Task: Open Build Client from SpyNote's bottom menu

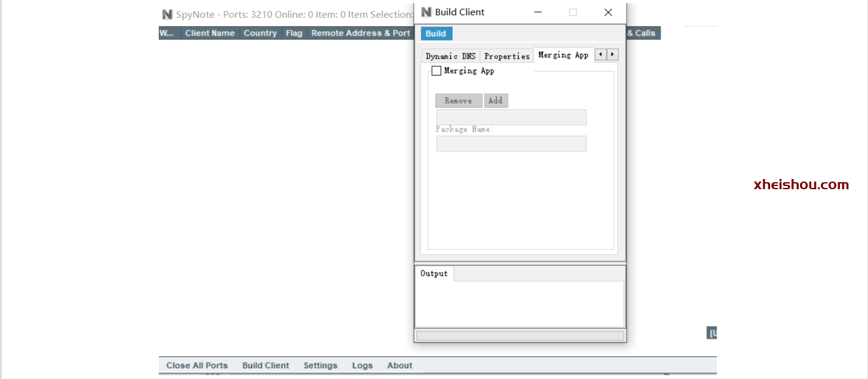Action: 265,366
